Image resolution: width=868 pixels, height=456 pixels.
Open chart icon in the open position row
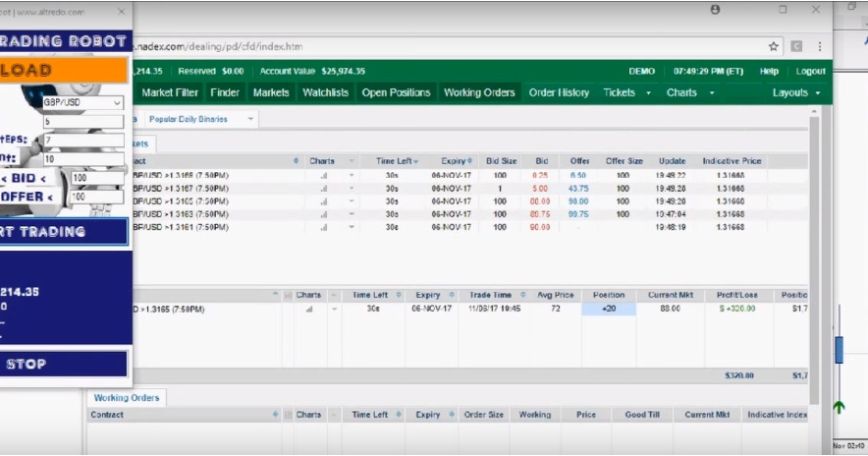(x=309, y=310)
